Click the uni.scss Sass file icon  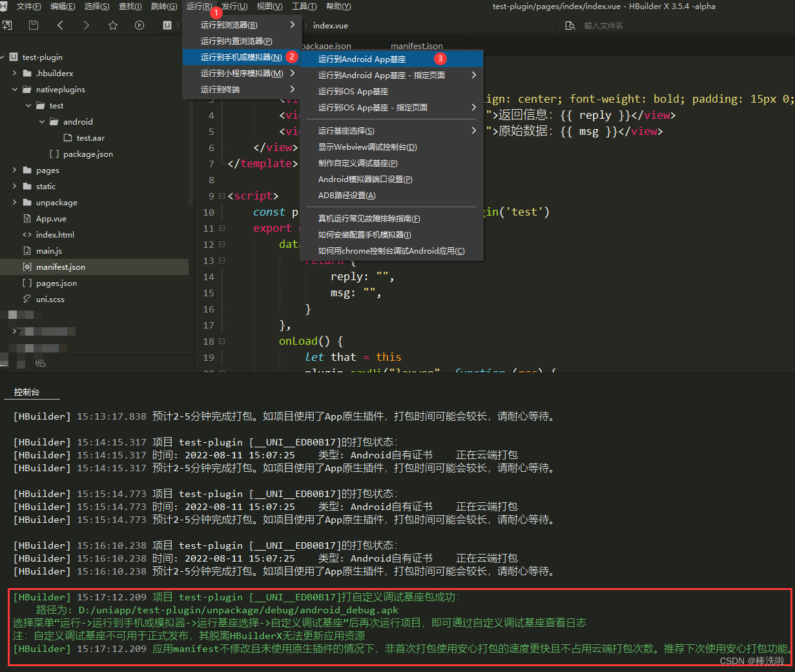click(x=27, y=299)
